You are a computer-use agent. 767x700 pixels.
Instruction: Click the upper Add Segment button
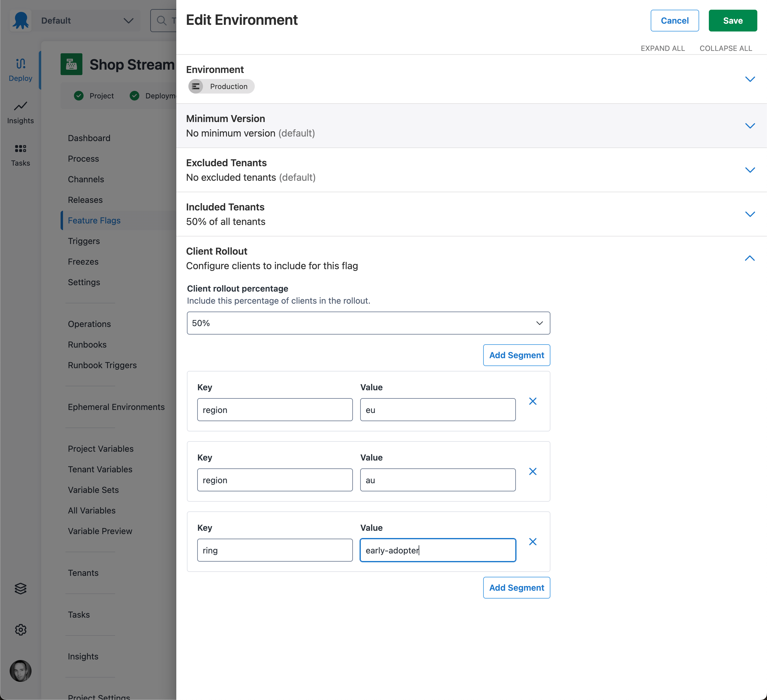tap(517, 355)
